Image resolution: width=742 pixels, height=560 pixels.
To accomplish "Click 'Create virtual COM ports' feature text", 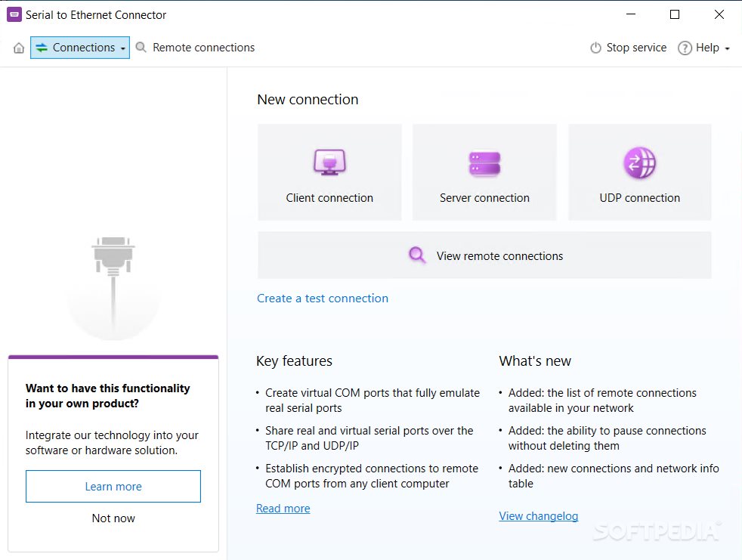I will pyautogui.click(x=373, y=401).
